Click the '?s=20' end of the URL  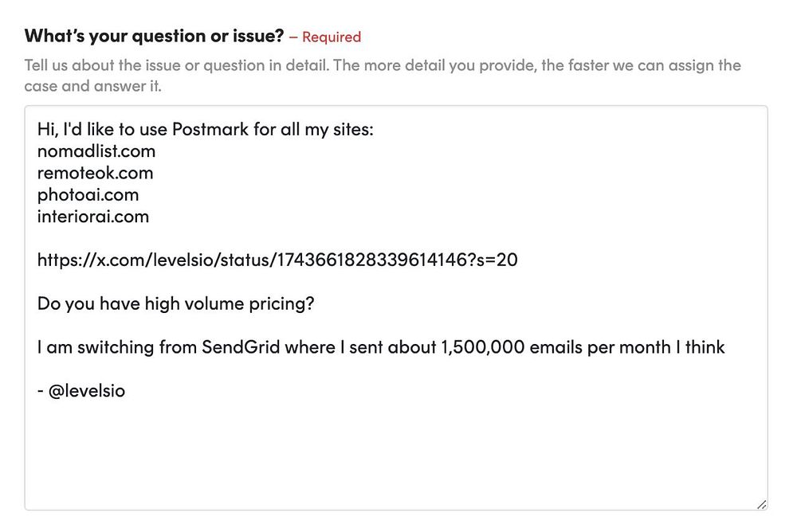[497, 260]
